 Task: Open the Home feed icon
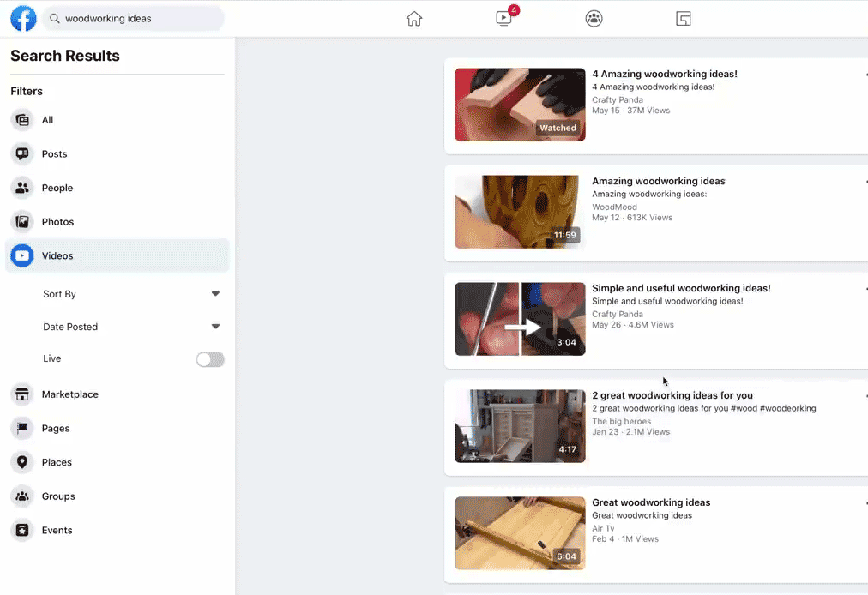pyautogui.click(x=414, y=18)
